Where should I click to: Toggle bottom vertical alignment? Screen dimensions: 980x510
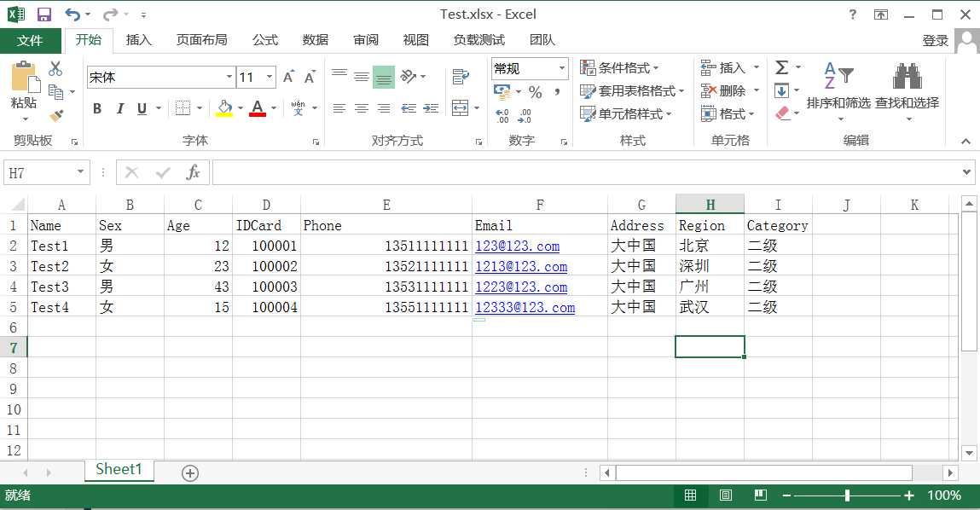click(x=384, y=77)
